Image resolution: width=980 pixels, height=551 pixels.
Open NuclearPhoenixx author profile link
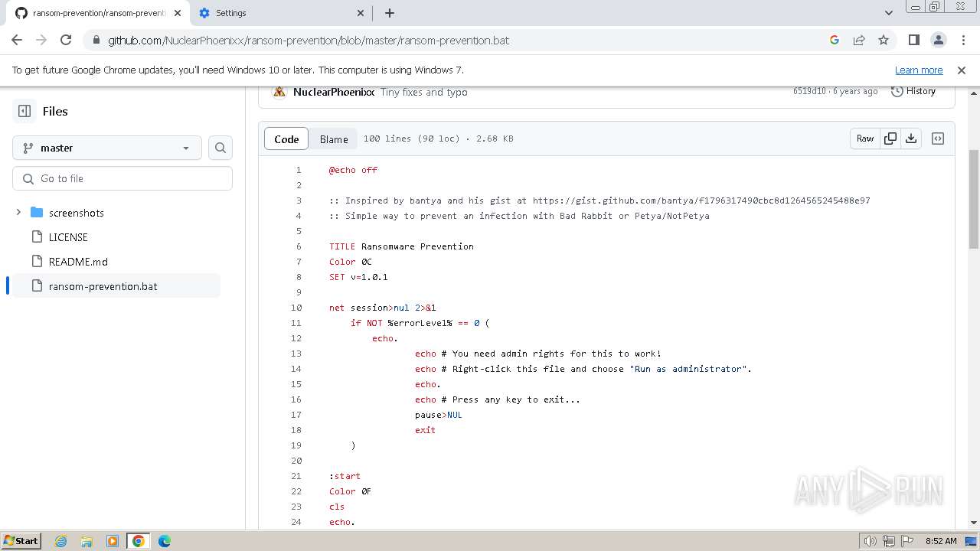pyautogui.click(x=334, y=92)
